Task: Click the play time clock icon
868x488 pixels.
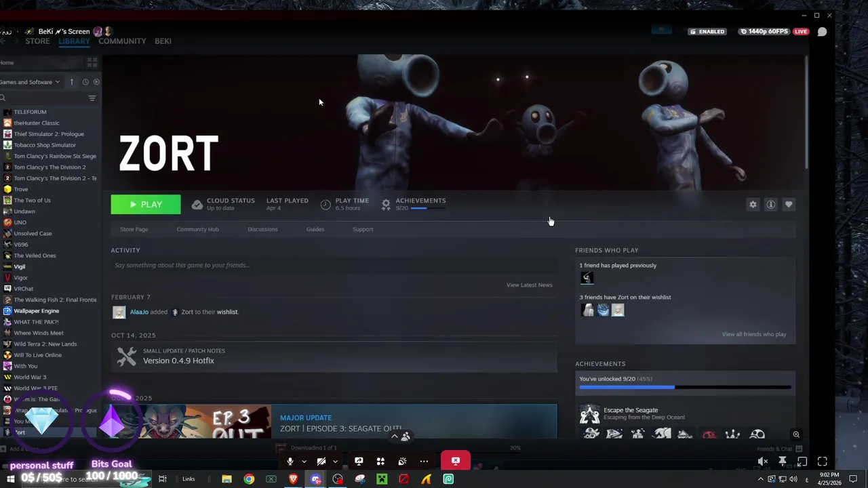Action: point(325,205)
